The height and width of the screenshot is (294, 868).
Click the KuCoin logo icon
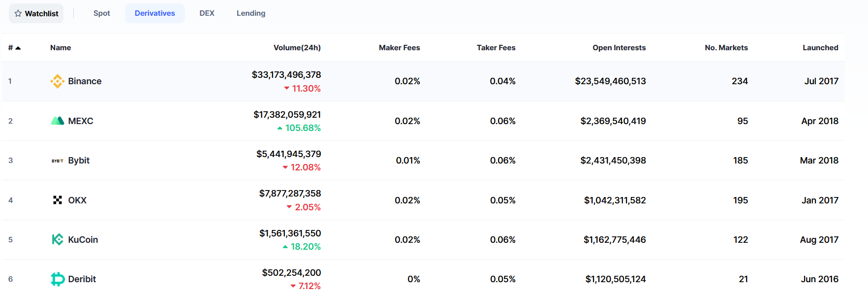coord(58,240)
